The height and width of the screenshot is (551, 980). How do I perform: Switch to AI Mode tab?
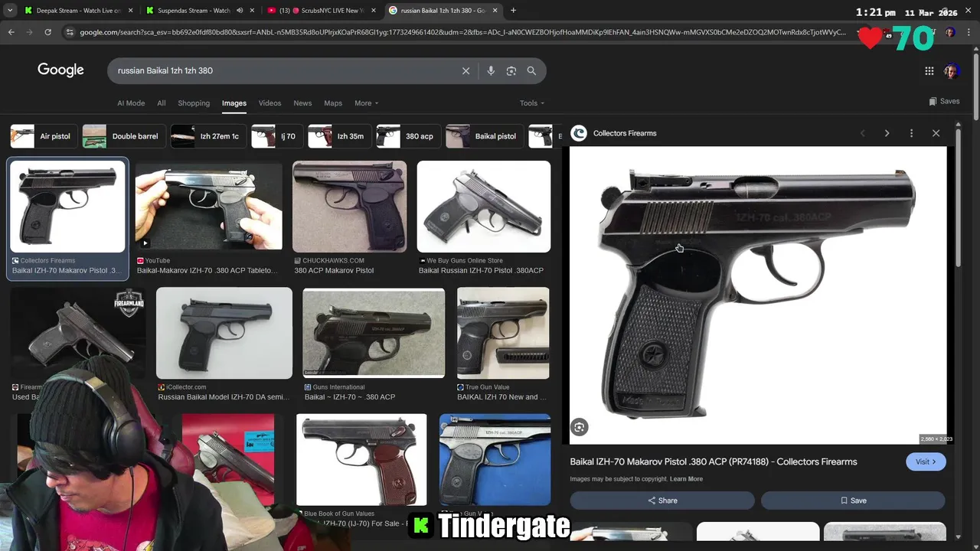(x=131, y=103)
